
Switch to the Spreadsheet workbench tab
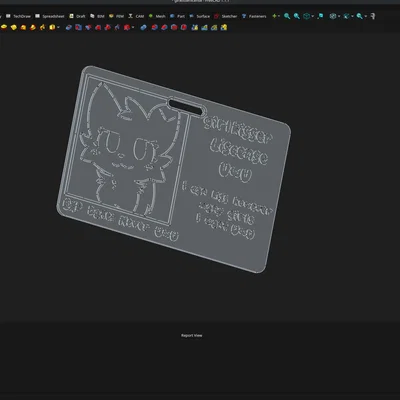(x=50, y=16)
